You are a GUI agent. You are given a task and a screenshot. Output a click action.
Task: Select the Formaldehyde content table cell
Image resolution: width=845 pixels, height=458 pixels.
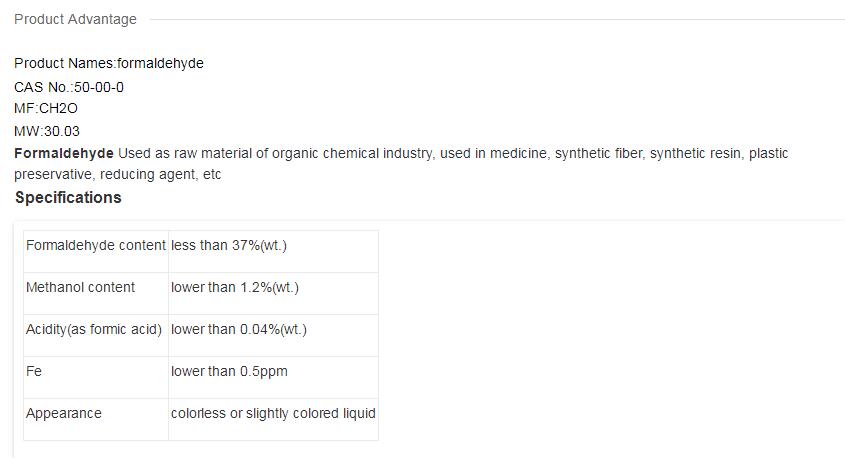(x=96, y=245)
